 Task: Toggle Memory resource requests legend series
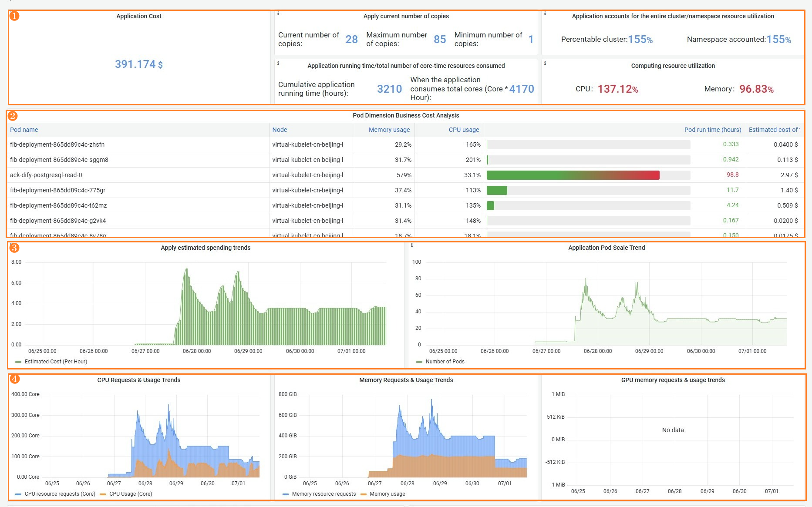[x=323, y=494]
